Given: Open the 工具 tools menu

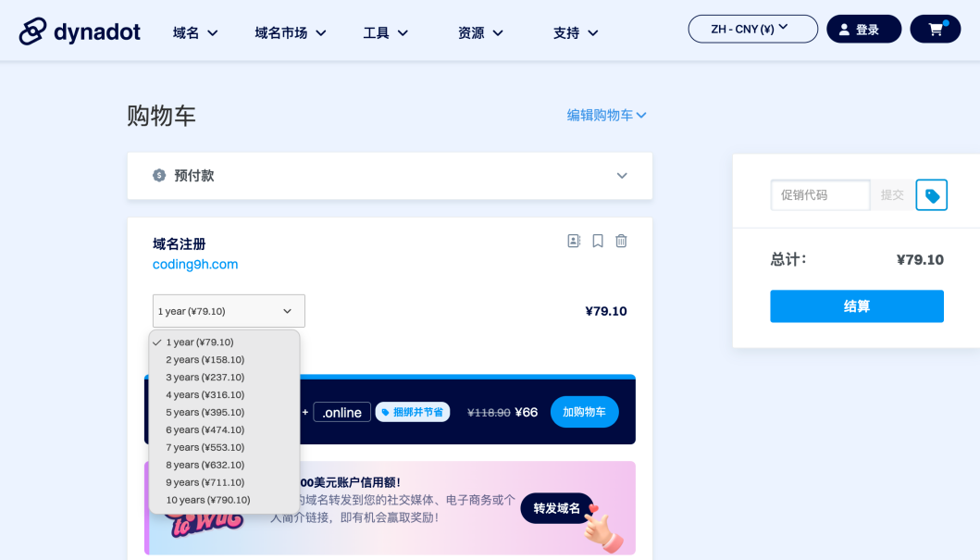Looking at the screenshot, I should [x=385, y=33].
